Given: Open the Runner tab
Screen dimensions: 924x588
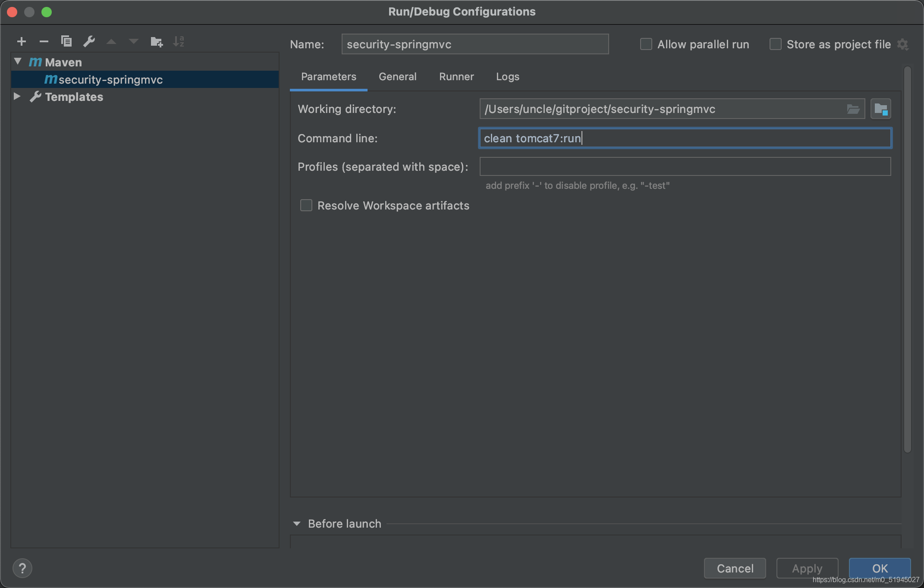Looking at the screenshot, I should (456, 77).
